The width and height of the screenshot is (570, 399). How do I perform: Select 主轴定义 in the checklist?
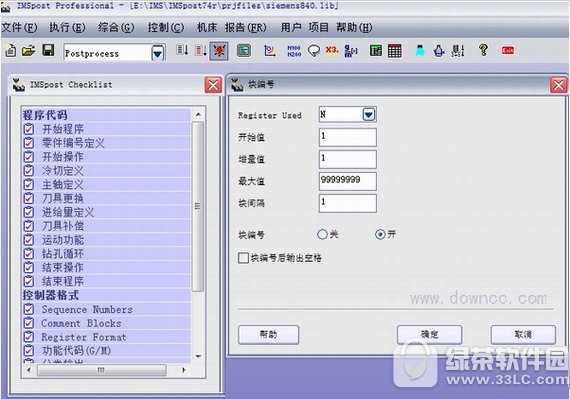tap(106, 185)
